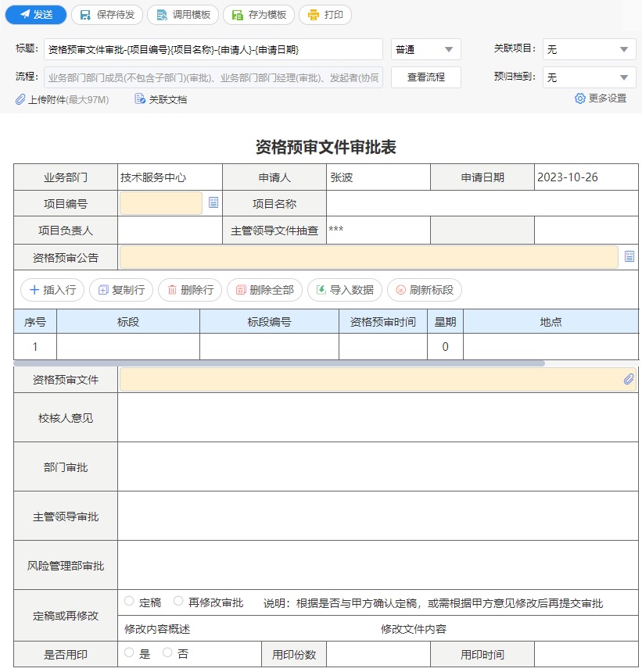
Task: Click 导入数据 import data button
Action: (345, 290)
